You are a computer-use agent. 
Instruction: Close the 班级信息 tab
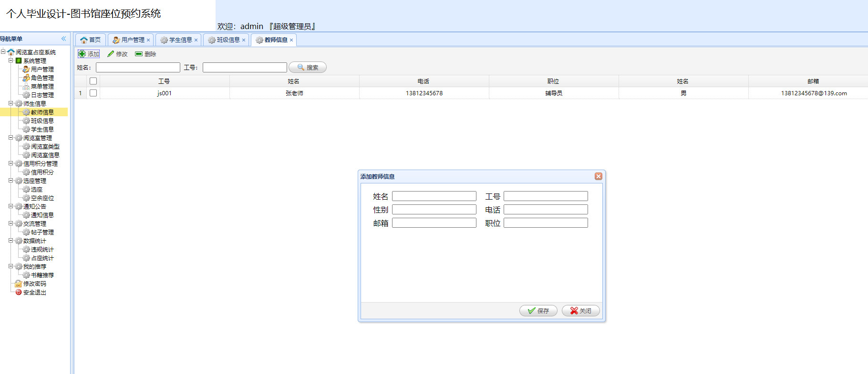244,40
